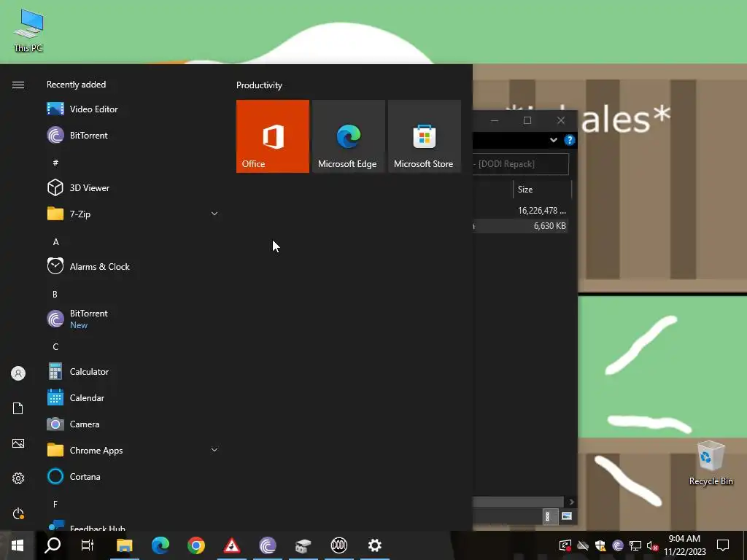
Task: Open the Chrome Apps folder entry
Action: click(x=133, y=450)
